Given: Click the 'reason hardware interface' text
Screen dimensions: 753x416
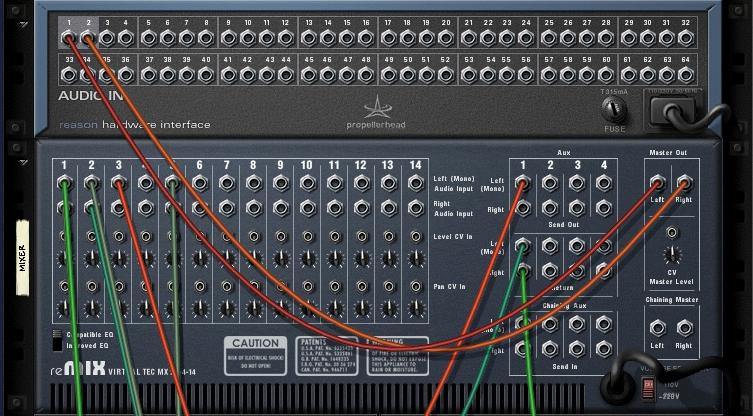Looking at the screenshot, I should click(135, 125).
